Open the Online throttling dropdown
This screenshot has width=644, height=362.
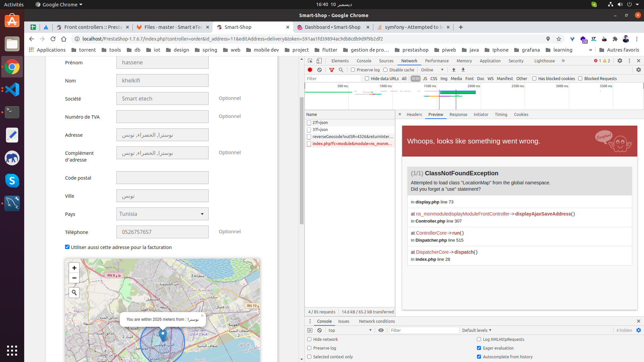click(x=432, y=70)
